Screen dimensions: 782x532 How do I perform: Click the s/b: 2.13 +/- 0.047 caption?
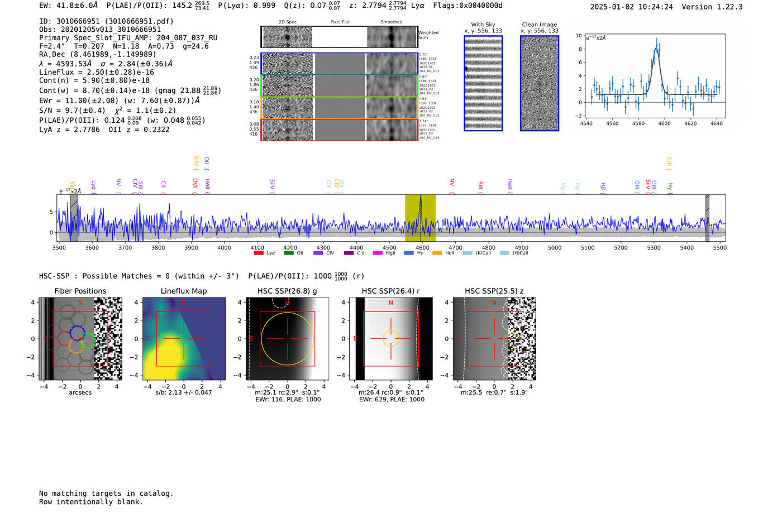(x=184, y=392)
